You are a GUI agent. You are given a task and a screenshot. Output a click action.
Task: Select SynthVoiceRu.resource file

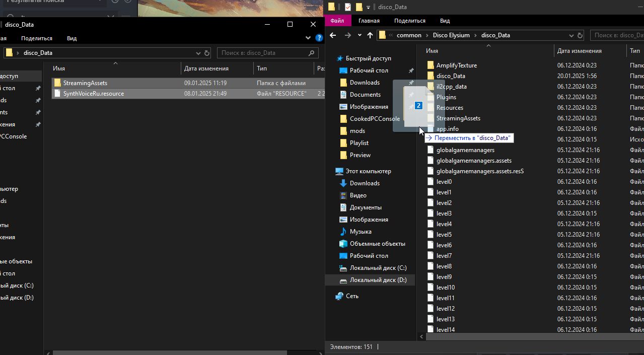[93, 94]
